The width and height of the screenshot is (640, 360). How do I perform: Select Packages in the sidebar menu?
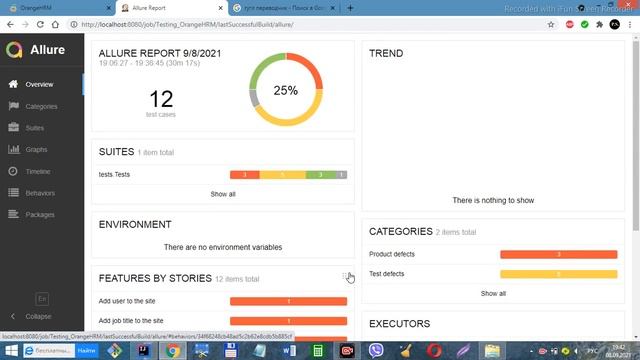coord(41,214)
